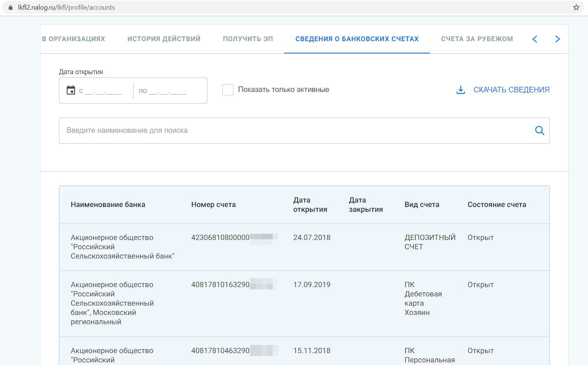
Task: Bookmark page with star icon
Action: [x=576, y=7]
